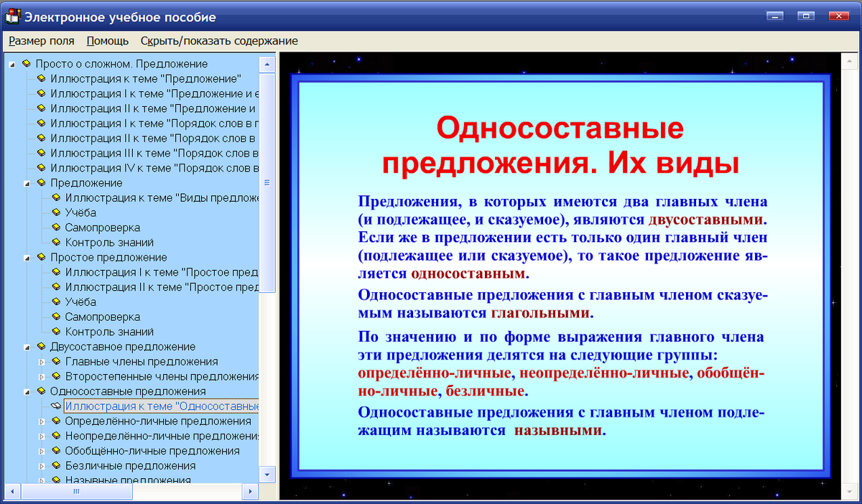Click the icon beside 'Двусоставное предложение'
The width and height of the screenshot is (862, 504).
40,347
